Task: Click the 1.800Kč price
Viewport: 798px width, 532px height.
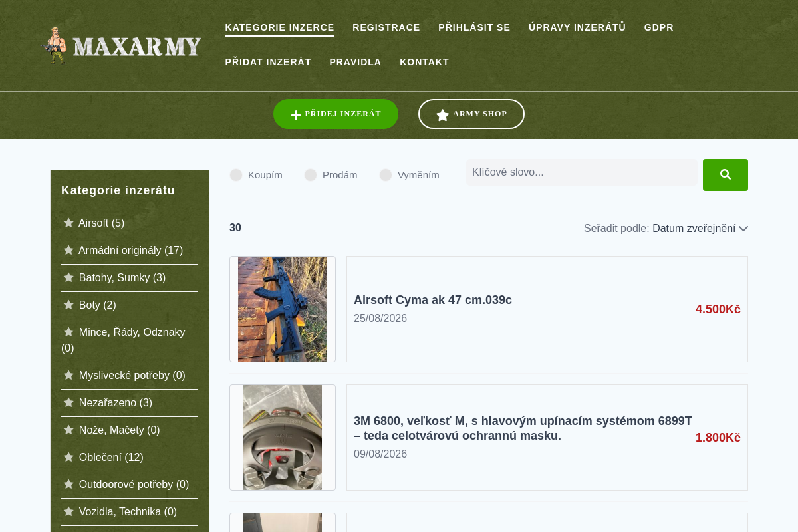Action: 718,438
